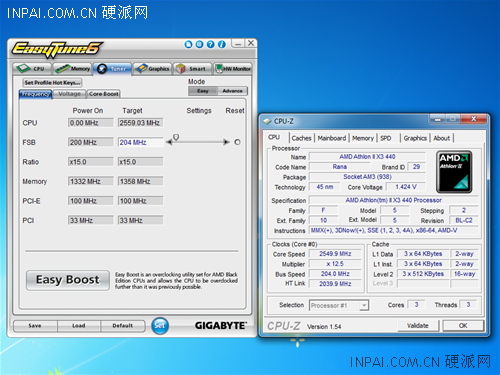Close the CPU-Z window
The height and width of the screenshot is (375, 500).
tap(473, 119)
